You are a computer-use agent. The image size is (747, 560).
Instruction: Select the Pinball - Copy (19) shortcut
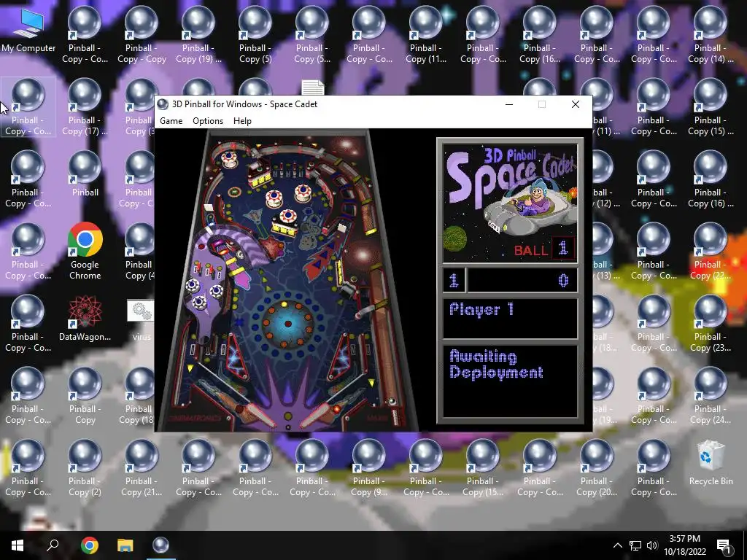(x=198, y=36)
